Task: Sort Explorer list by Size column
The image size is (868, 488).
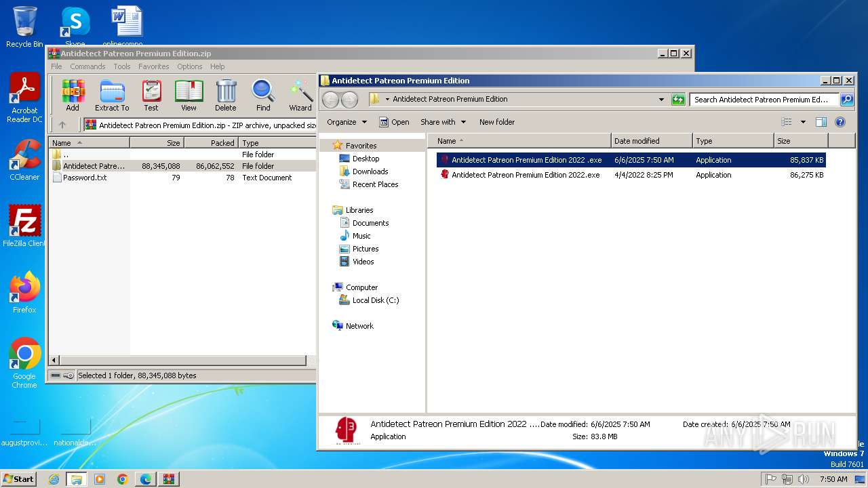Action: 801,141
